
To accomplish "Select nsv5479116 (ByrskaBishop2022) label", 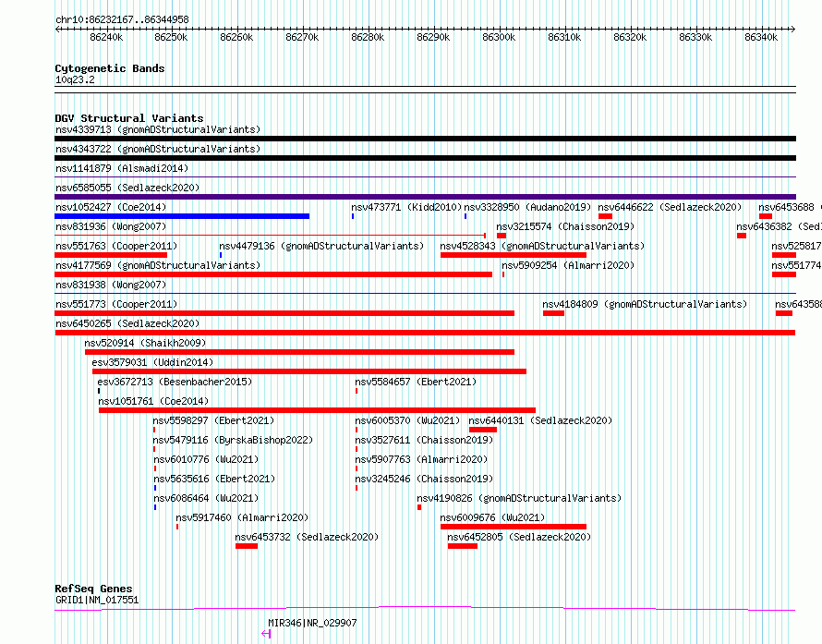I will pyautogui.click(x=233, y=440).
